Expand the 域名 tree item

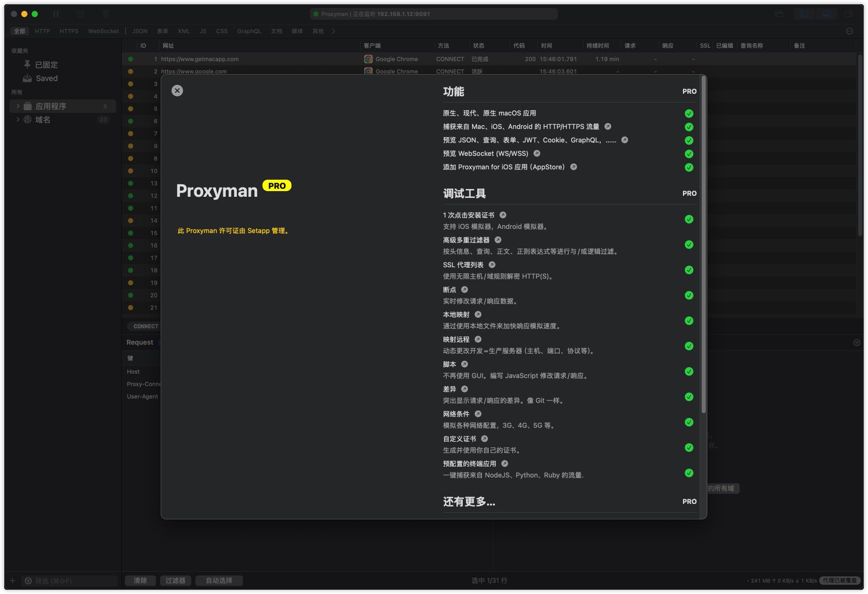click(18, 120)
